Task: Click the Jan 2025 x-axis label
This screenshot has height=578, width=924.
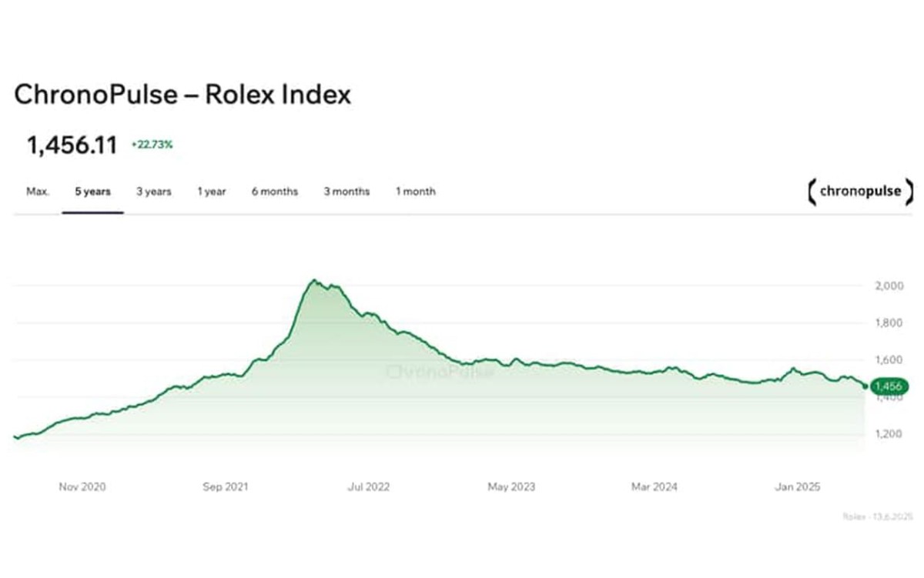Action: pos(798,487)
